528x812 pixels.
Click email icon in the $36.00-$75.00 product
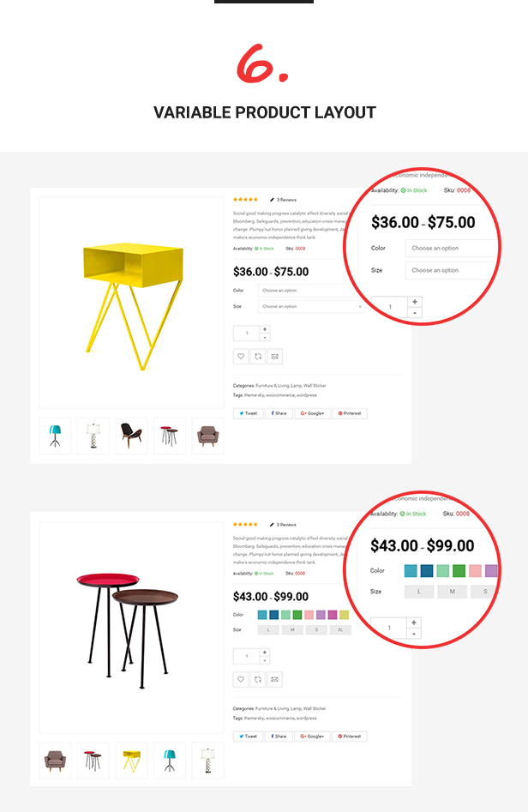coord(275,357)
